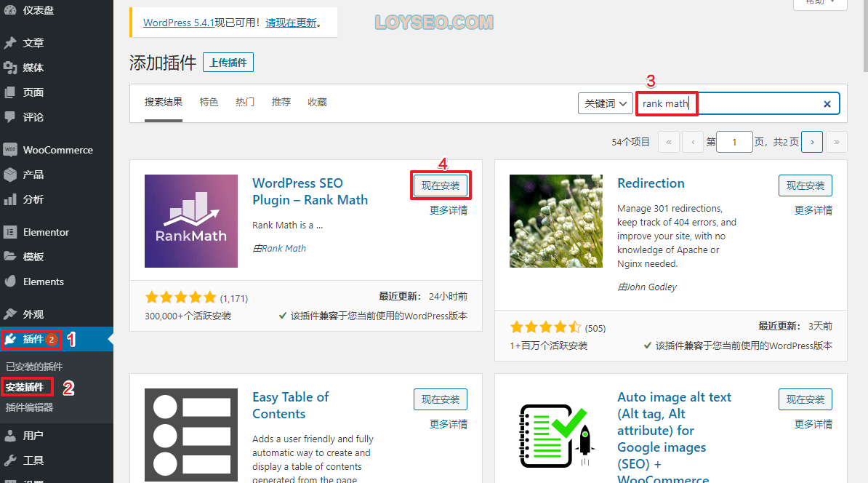Open the 帮助 help dropdown tab
The width and height of the screenshot is (868, 483).
(820, 3)
